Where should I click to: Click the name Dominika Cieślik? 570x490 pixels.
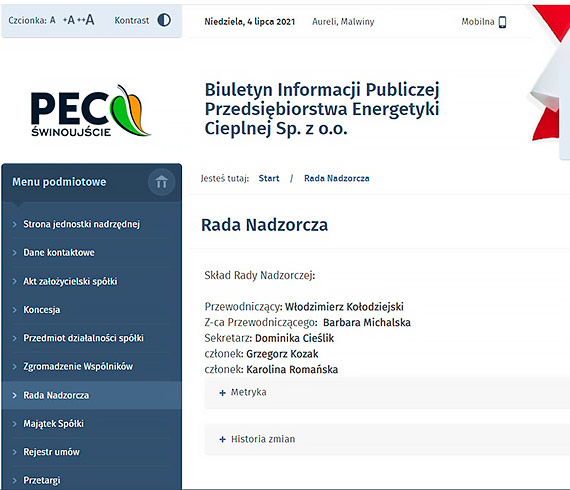(x=294, y=338)
